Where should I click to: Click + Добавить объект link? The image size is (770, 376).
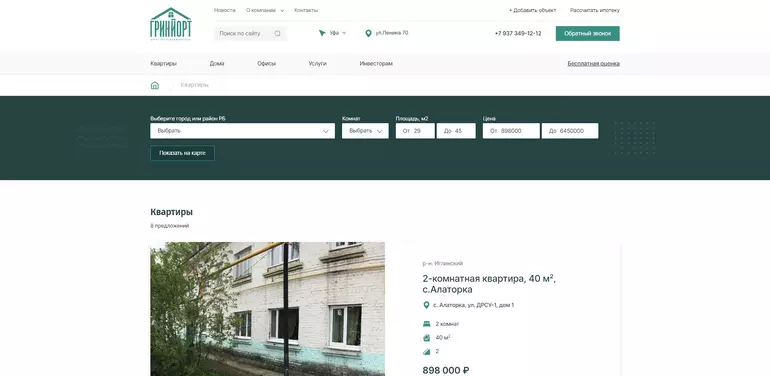[533, 10]
